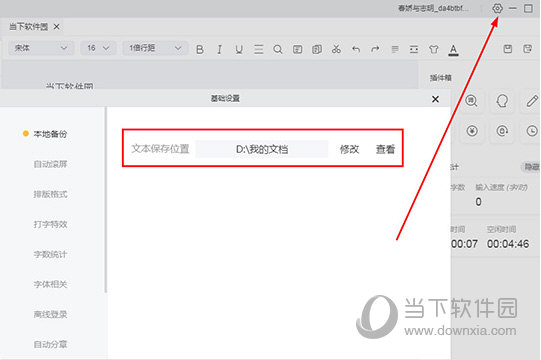Select the 自动分章 settings category
The image size is (541, 360).
pyautogui.click(x=50, y=344)
